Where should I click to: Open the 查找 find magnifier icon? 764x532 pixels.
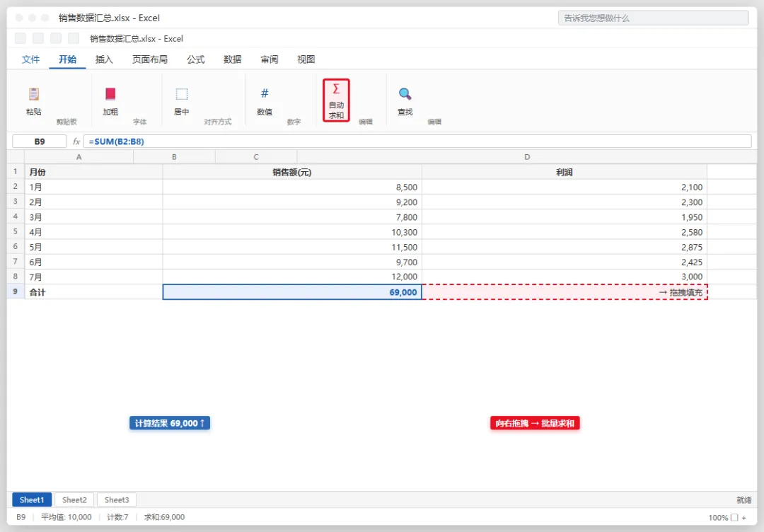click(405, 93)
